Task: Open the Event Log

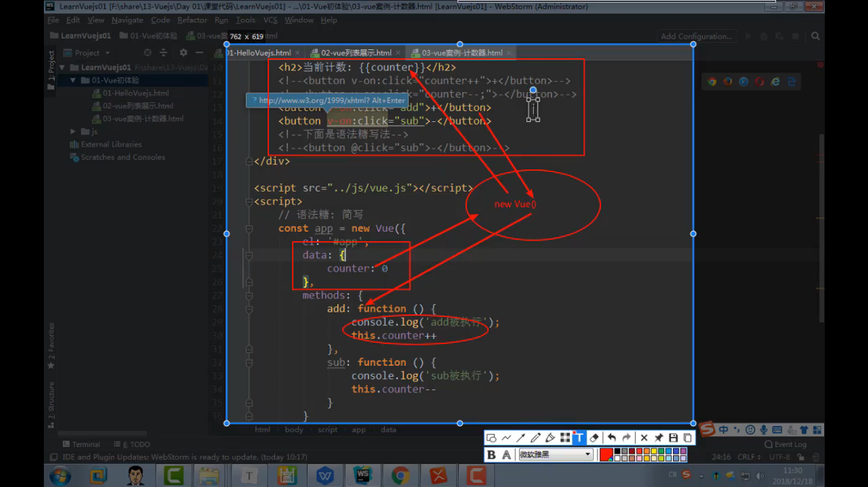Action: pyautogui.click(x=785, y=444)
